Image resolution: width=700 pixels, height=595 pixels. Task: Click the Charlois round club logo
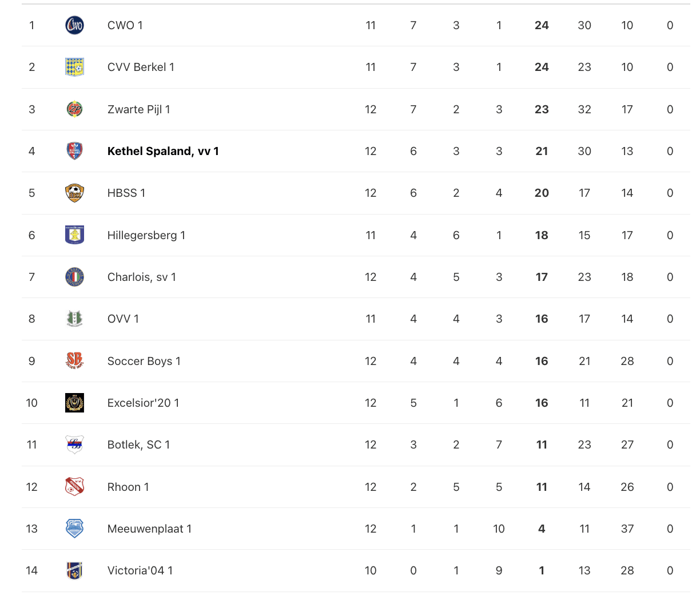coord(74,277)
